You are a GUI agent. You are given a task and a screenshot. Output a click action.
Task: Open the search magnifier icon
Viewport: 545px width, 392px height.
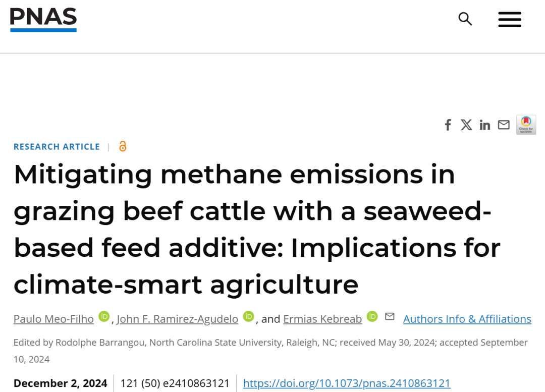465,19
